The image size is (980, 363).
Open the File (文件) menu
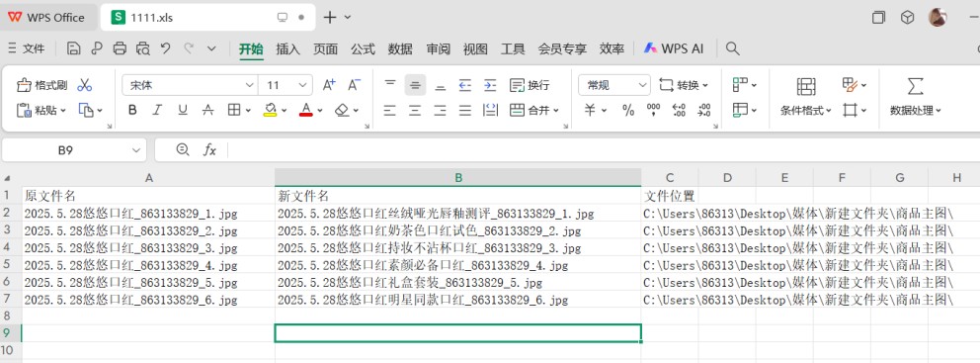(x=27, y=48)
